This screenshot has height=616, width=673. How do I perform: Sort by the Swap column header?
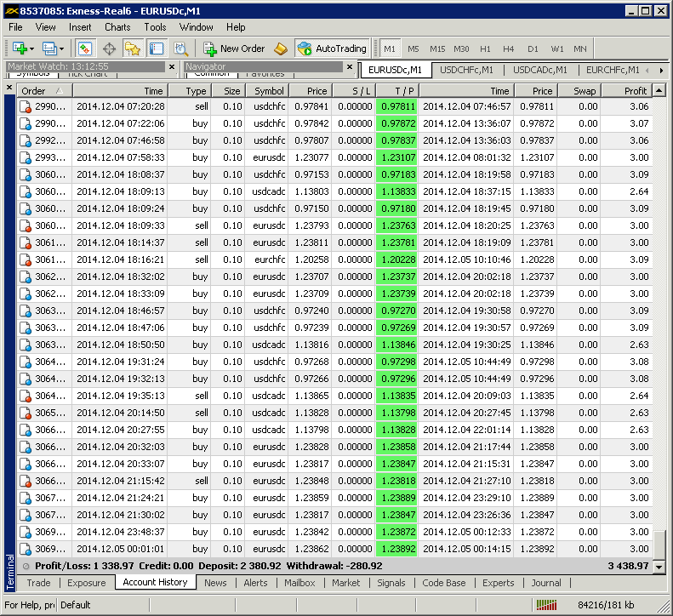point(580,91)
